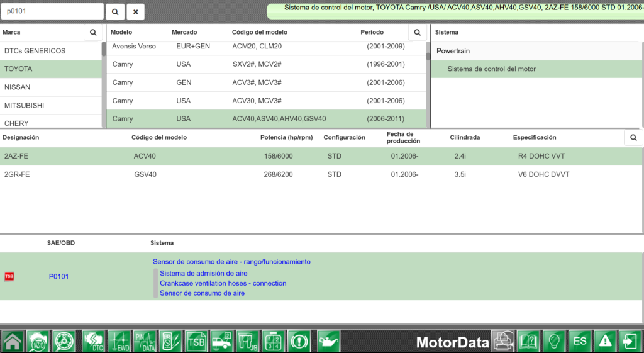
Task: Open the help manual book icon
Action: pos(528,341)
